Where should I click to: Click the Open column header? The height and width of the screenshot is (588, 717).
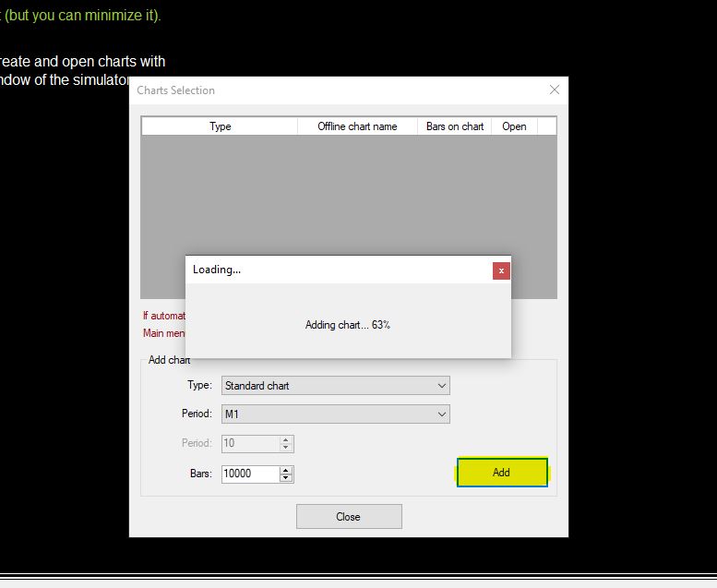click(514, 126)
